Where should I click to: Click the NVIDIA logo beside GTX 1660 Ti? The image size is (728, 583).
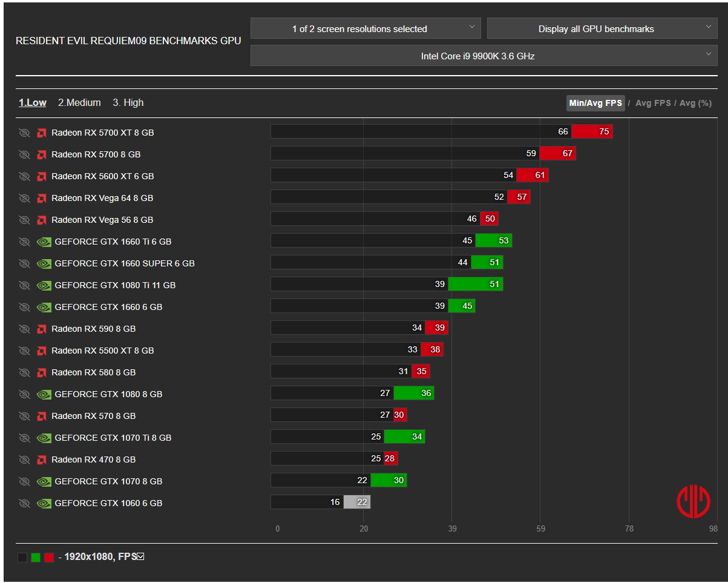44,242
